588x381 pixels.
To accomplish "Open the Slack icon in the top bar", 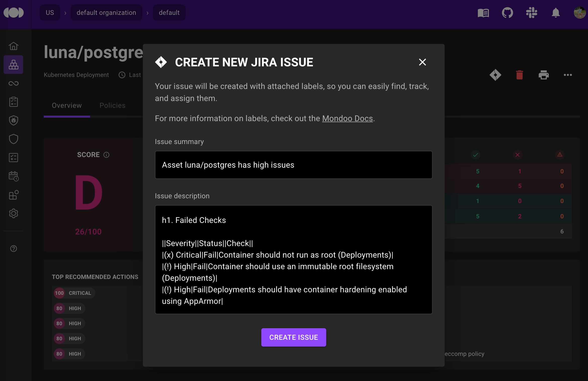I will (531, 13).
